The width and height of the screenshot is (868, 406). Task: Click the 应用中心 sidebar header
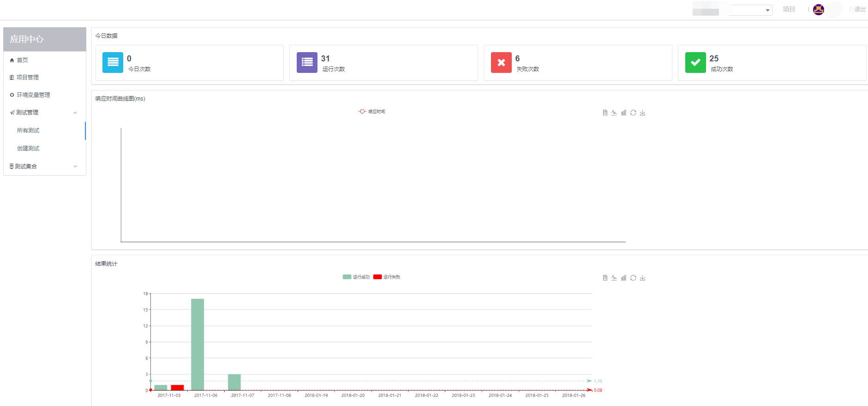click(45, 39)
